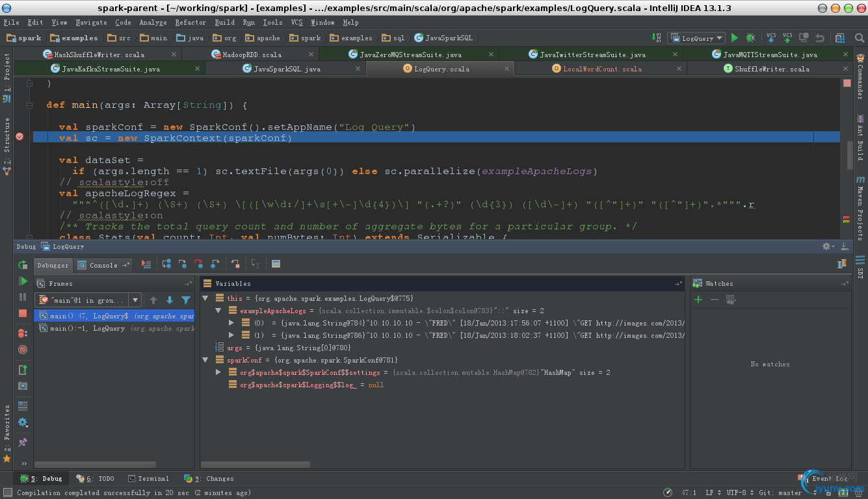Click the Drop Frame icon
The width and height of the screenshot is (868, 499).
235,264
